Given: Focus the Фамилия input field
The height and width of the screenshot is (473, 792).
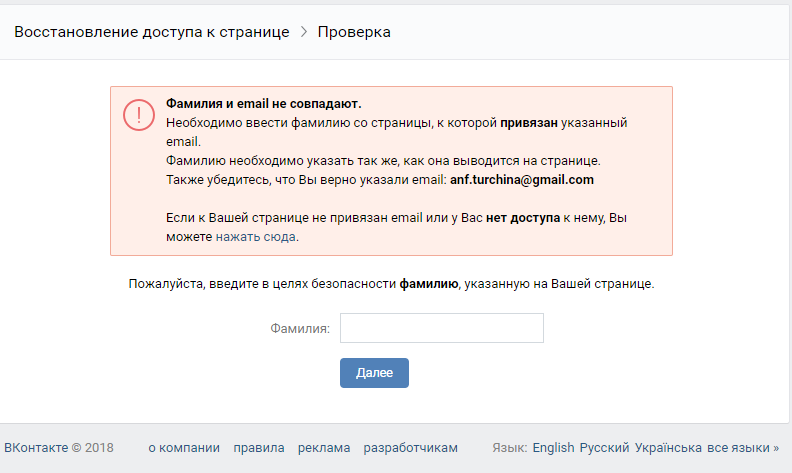Looking at the screenshot, I should [441, 328].
